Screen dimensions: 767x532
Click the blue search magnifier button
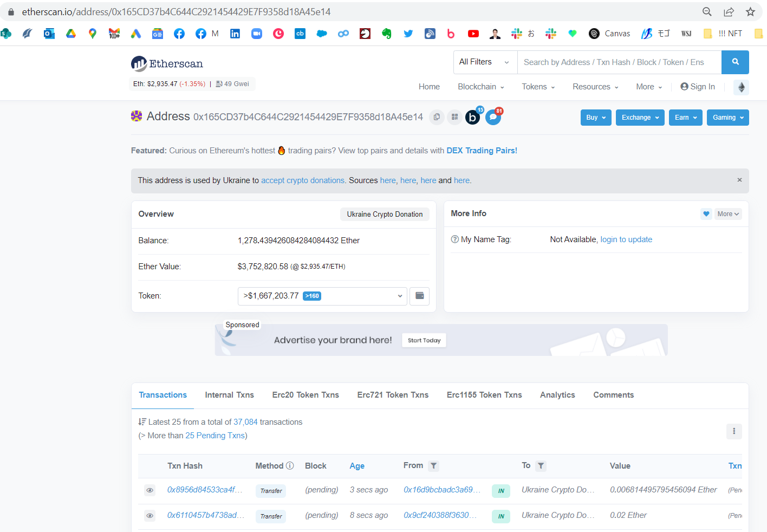coord(735,62)
